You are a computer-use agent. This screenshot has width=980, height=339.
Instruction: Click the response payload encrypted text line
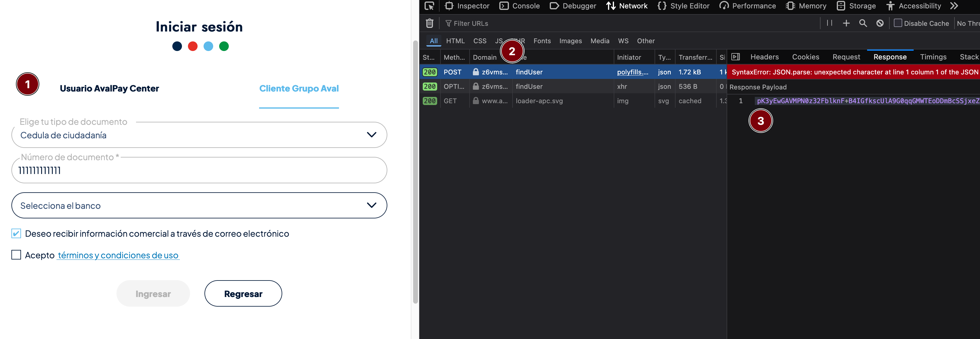(x=867, y=101)
